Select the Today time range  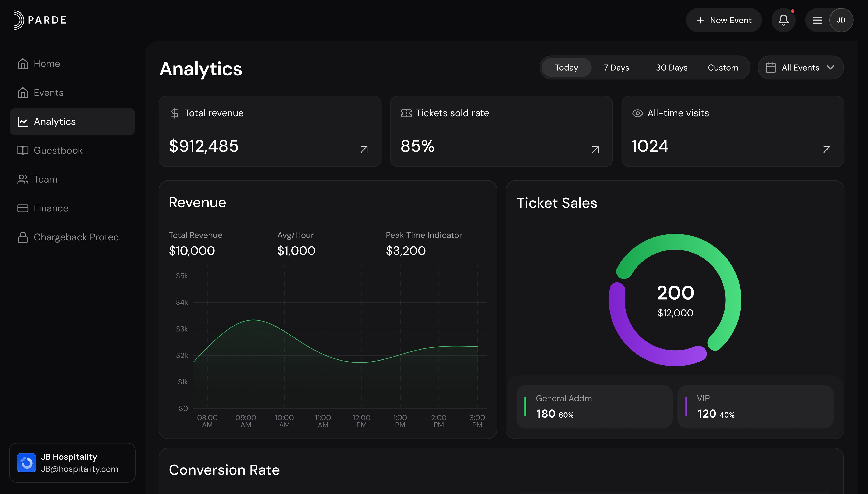566,68
